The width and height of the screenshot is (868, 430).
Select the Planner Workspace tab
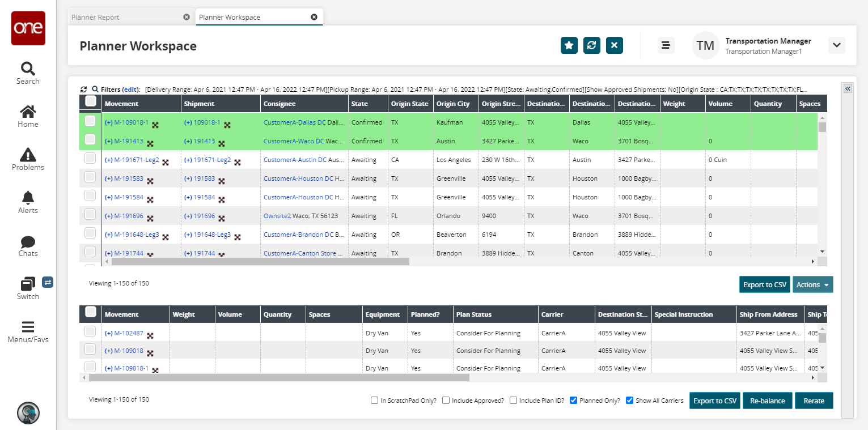coord(230,17)
